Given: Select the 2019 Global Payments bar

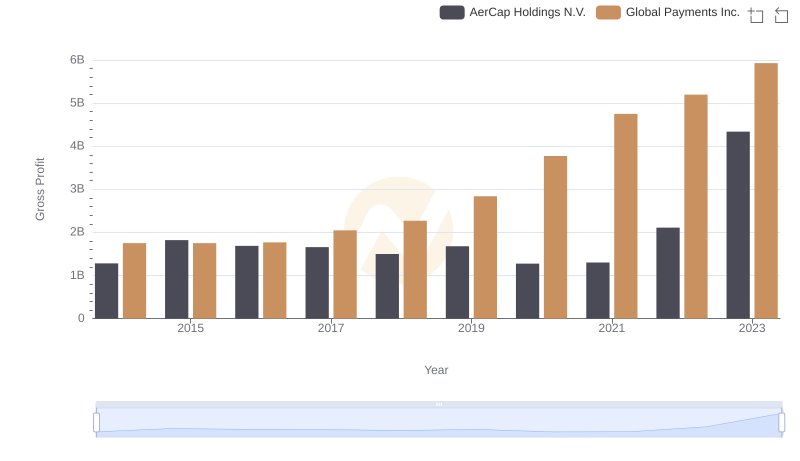Looking at the screenshot, I should 485,257.
